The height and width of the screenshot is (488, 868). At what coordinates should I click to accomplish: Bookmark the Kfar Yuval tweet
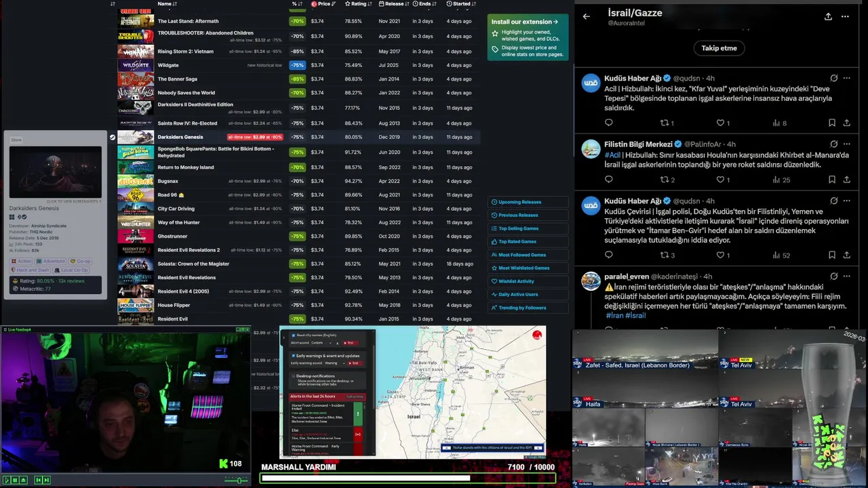[x=831, y=123]
